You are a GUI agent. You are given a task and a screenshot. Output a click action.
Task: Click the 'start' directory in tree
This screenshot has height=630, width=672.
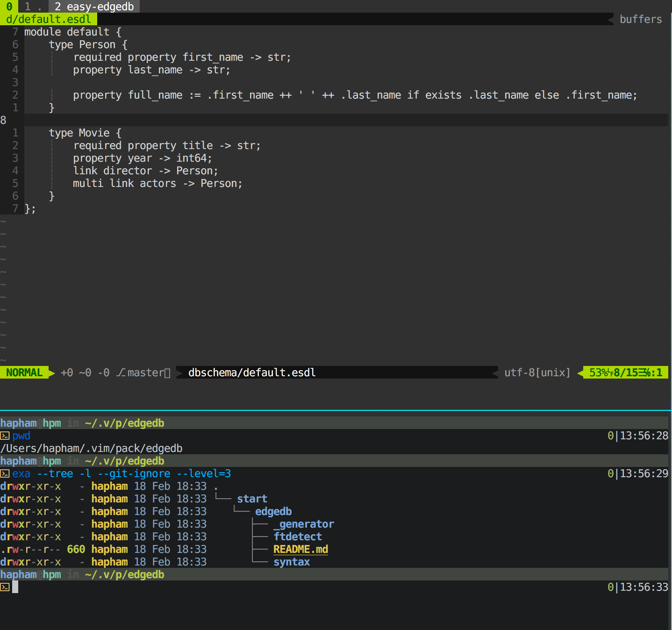point(252,499)
